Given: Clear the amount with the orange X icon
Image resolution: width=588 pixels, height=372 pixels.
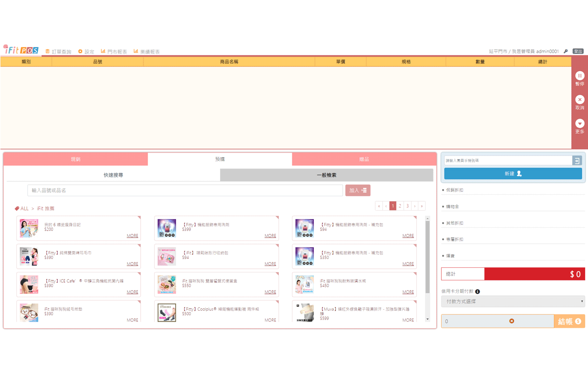Looking at the screenshot, I should [512, 321].
